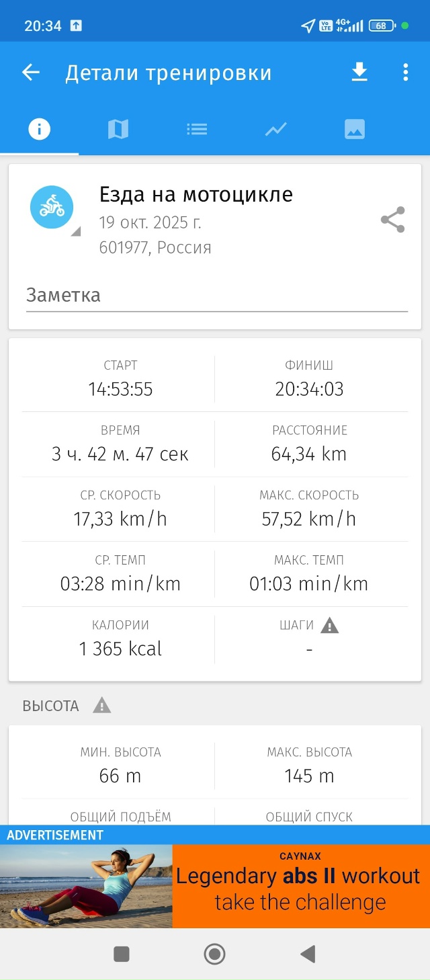Open the three-dot overflow menu
Viewport: 430px width, 980px height.
tap(406, 72)
